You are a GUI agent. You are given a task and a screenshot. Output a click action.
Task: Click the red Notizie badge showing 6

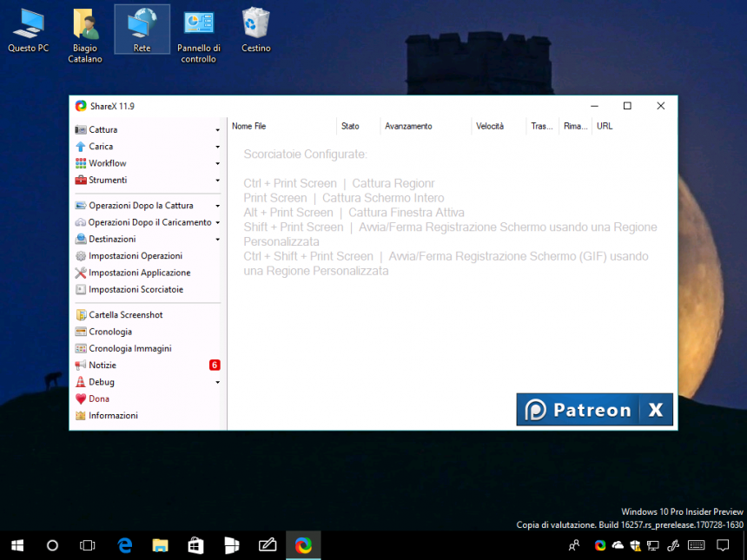[x=215, y=366]
